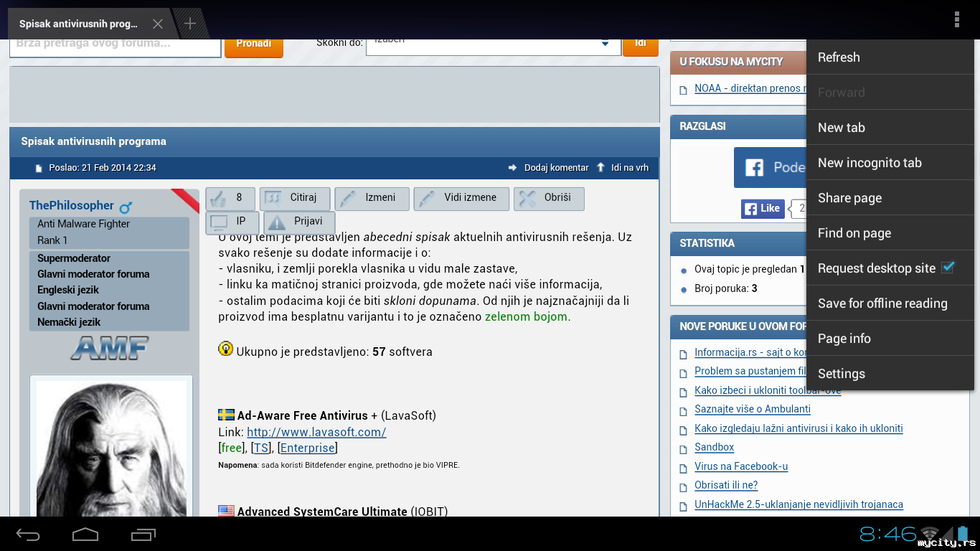Click the post icon beside Poslao date
This screenshot has height=551, width=980.
(39, 169)
